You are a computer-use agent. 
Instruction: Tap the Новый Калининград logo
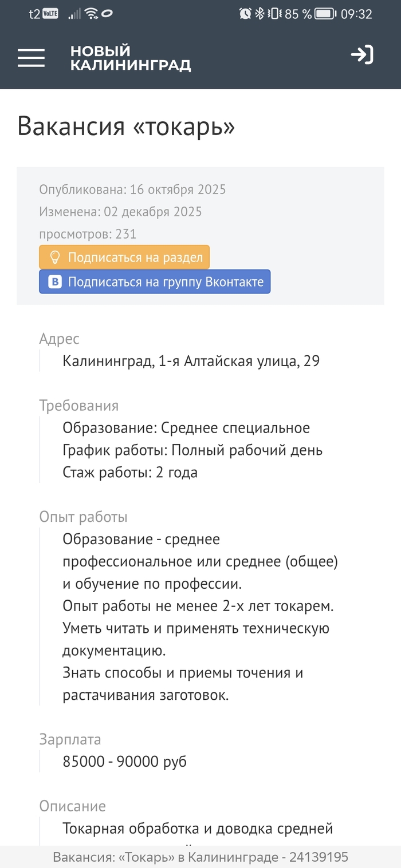(130, 58)
